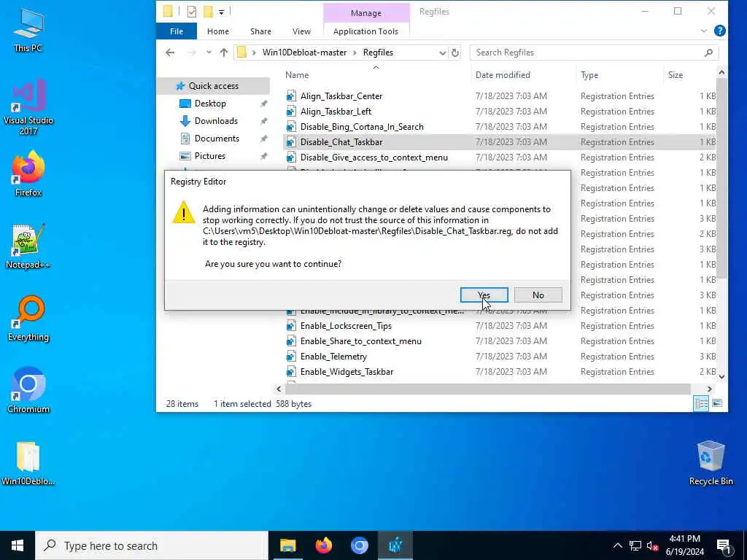Image resolution: width=747 pixels, height=560 pixels.
Task: Switch to the Home ribbon tab
Action: [x=217, y=31]
